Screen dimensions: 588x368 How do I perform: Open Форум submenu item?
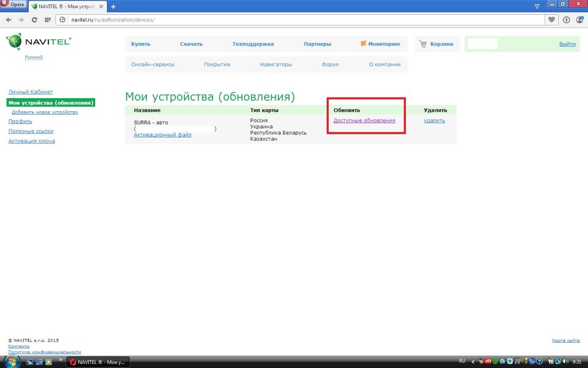pos(330,64)
